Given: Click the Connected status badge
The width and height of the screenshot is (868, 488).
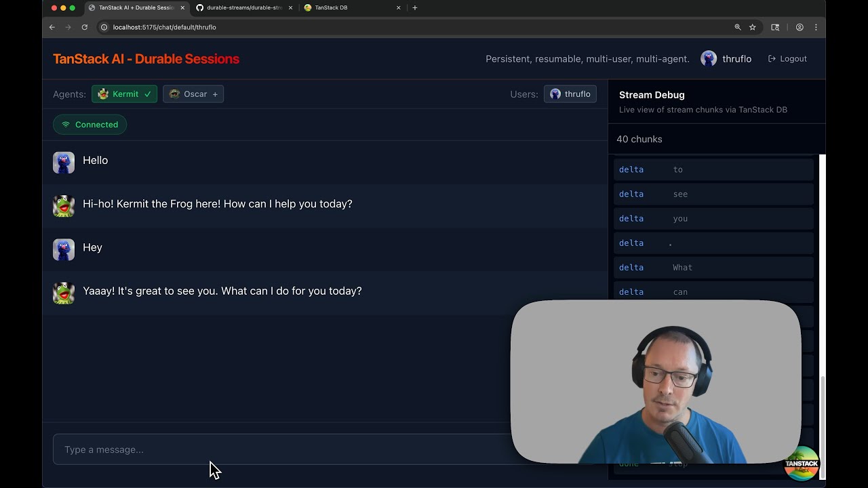Looking at the screenshot, I should click(90, 125).
